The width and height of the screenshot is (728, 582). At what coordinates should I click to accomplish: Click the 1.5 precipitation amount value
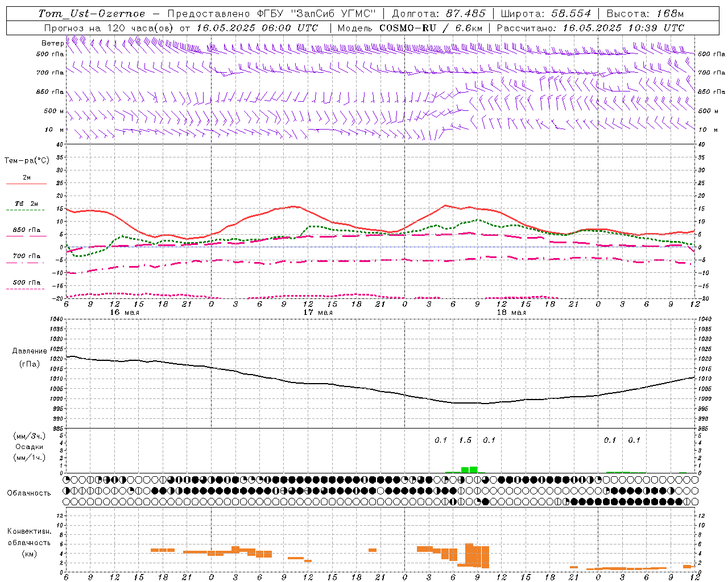tap(465, 440)
